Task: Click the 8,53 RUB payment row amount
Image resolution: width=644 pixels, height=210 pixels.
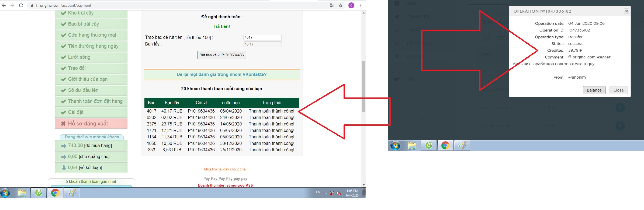Action: click(172, 150)
